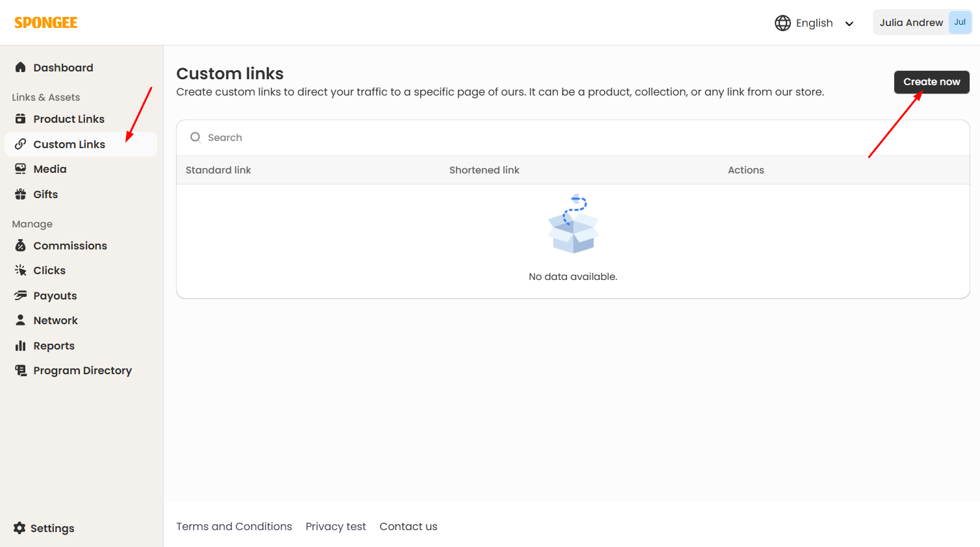The width and height of the screenshot is (980, 547).
Task: Click the Payouts hand icon
Action: click(20, 296)
